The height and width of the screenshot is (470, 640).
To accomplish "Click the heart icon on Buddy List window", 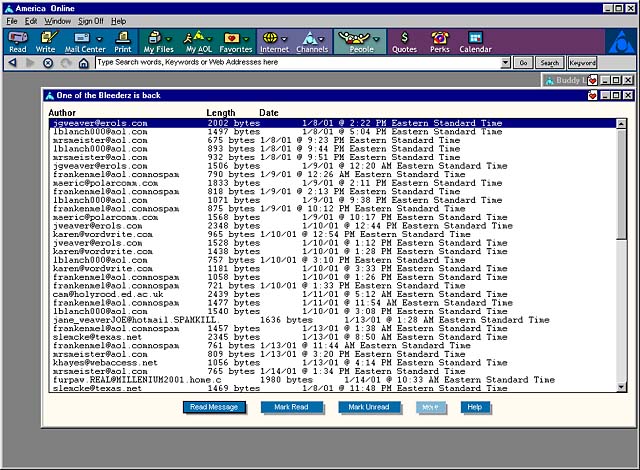I will 592,80.
